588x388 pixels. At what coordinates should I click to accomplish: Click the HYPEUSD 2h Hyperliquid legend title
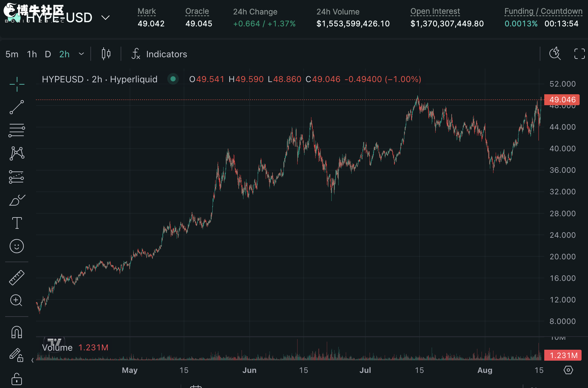(100, 79)
